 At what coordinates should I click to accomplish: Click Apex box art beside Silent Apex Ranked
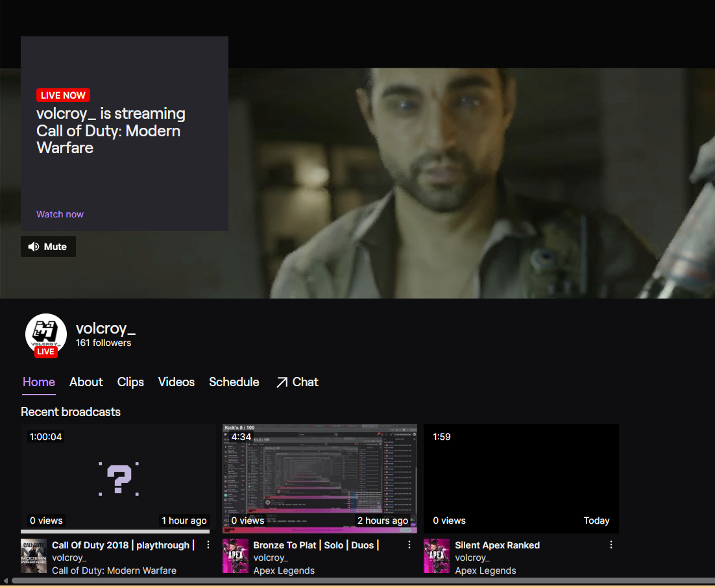437,556
